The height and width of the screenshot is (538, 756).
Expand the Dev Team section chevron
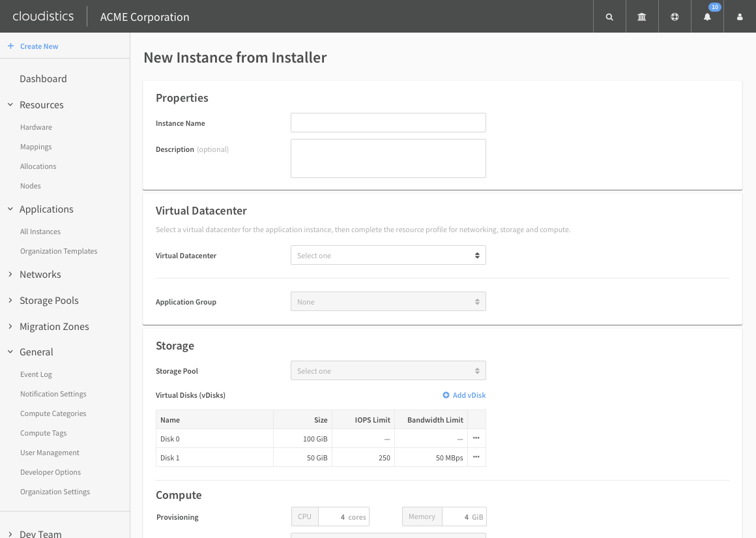pos(10,533)
